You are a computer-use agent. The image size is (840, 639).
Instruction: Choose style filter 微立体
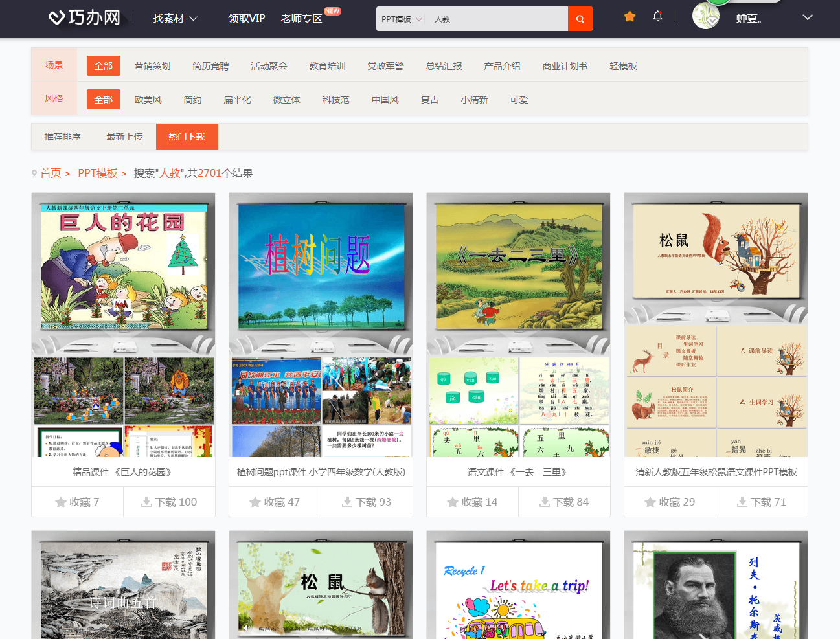[x=286, y=100]
